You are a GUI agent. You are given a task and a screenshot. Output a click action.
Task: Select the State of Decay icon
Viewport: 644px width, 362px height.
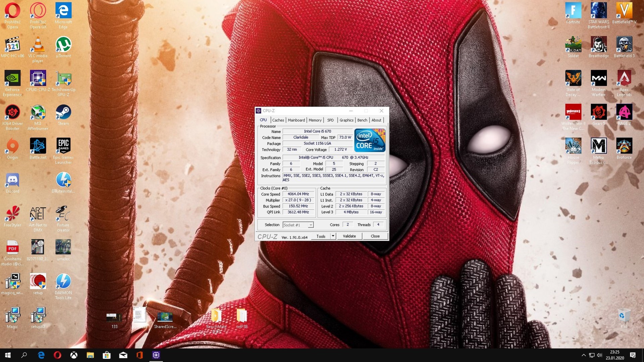573,83
